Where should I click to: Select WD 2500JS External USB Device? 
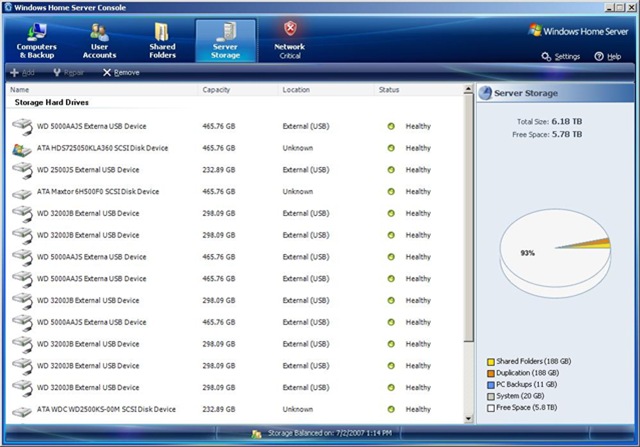pos(235,170)
